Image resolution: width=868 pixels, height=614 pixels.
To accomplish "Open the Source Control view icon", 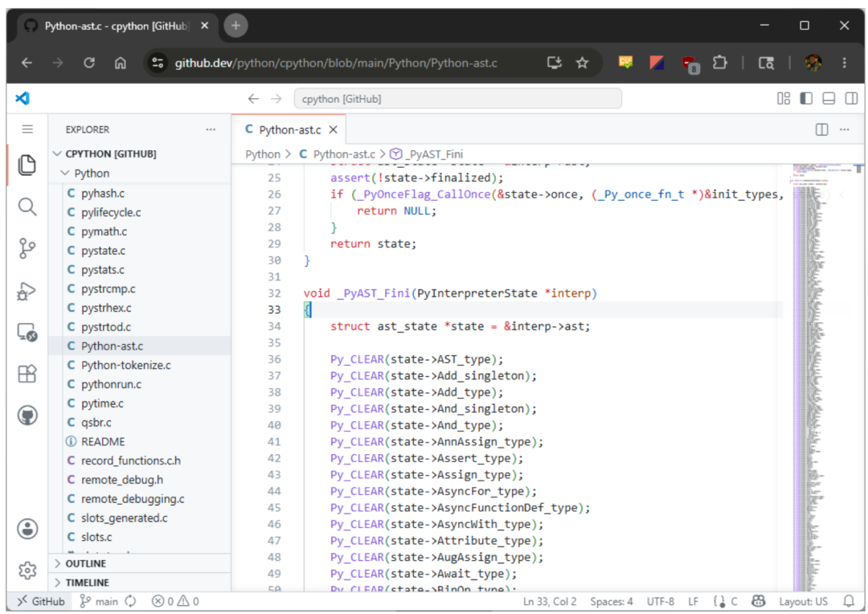I will (27, 248).
